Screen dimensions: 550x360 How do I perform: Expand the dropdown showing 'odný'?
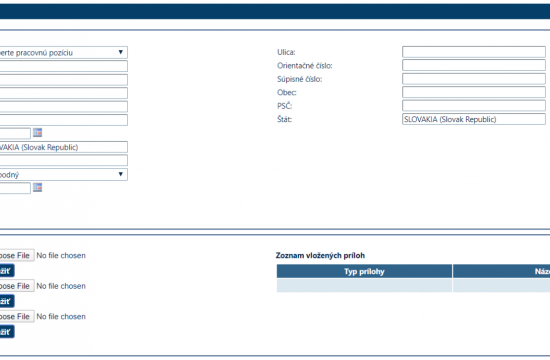[x=63, y=174]
